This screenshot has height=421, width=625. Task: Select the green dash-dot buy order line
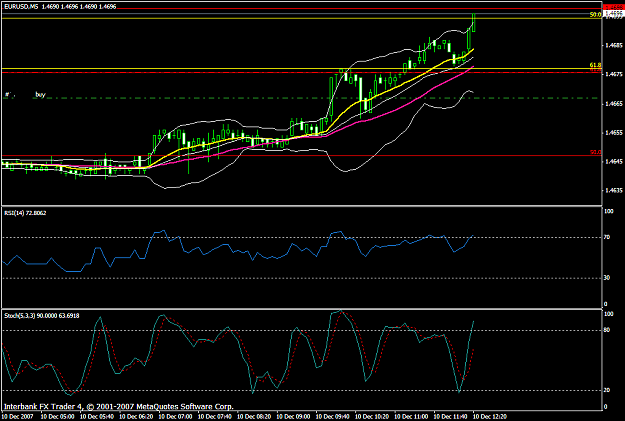click(300, 98)
